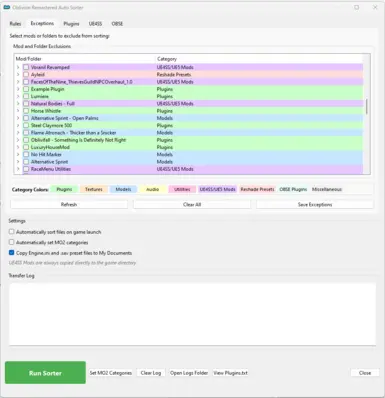Switch to the Rules tab
Screen dimensions: 385x398
point(15,24)
